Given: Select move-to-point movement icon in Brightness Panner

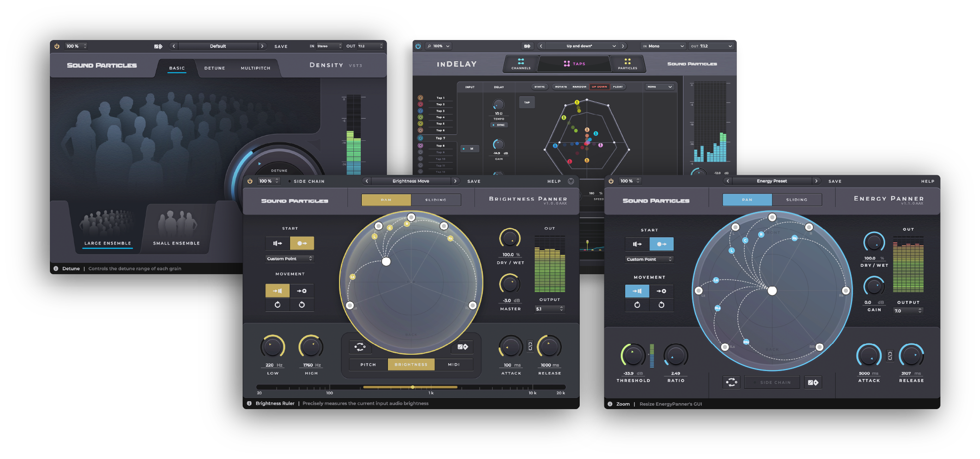Looking at the screenshot, I should click(x=302, y=291).
